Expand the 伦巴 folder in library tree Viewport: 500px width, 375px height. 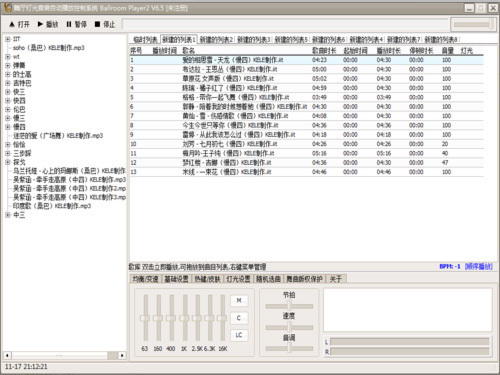pos(8,109)
